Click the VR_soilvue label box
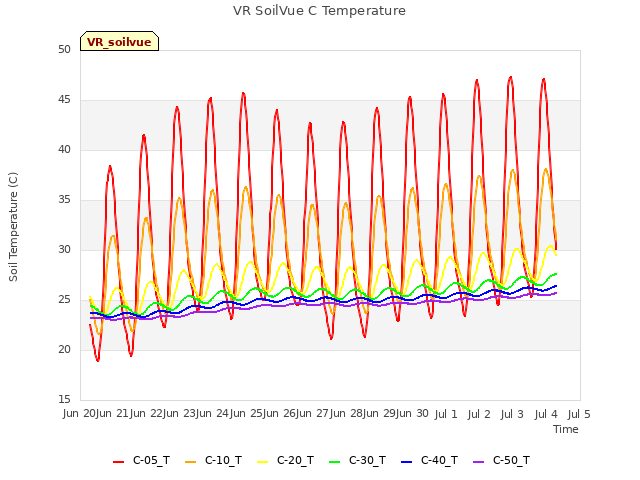 (x=119, y=41)
